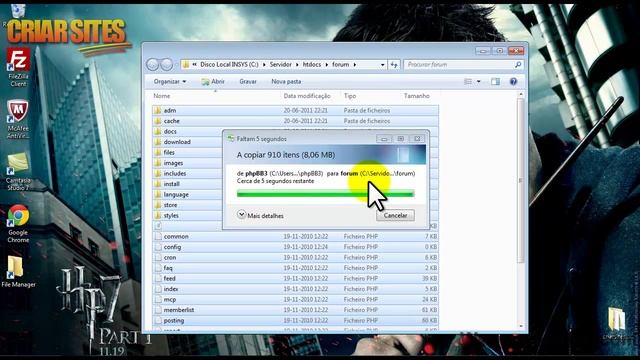
Task: Open the Organizar dropdown menu
Action: coord(170,82)
